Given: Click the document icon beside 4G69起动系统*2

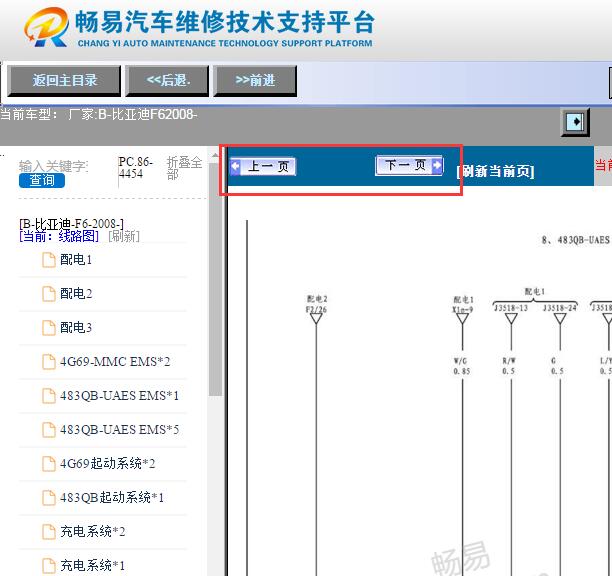Looking at the screenshot, I should pos(49,464).
